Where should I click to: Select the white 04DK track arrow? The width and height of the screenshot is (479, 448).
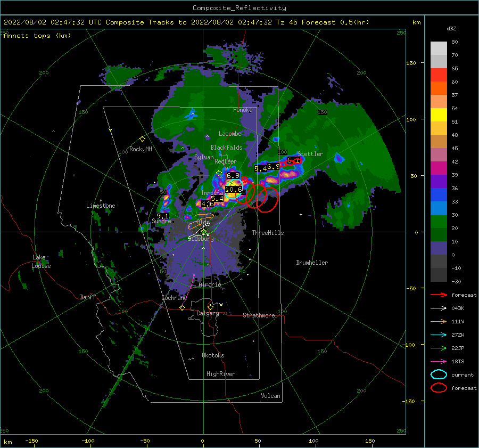pos(439,308)
